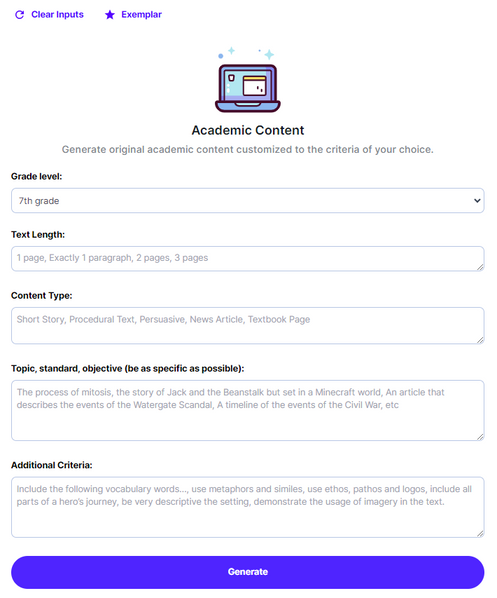
Task: Click the resize handle of Text Length box
Action: coord(480,267)
